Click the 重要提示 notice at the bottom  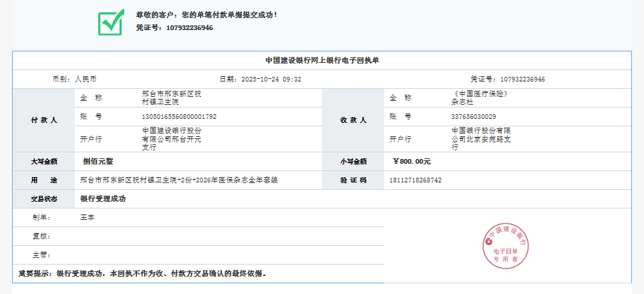coord(142,274)
